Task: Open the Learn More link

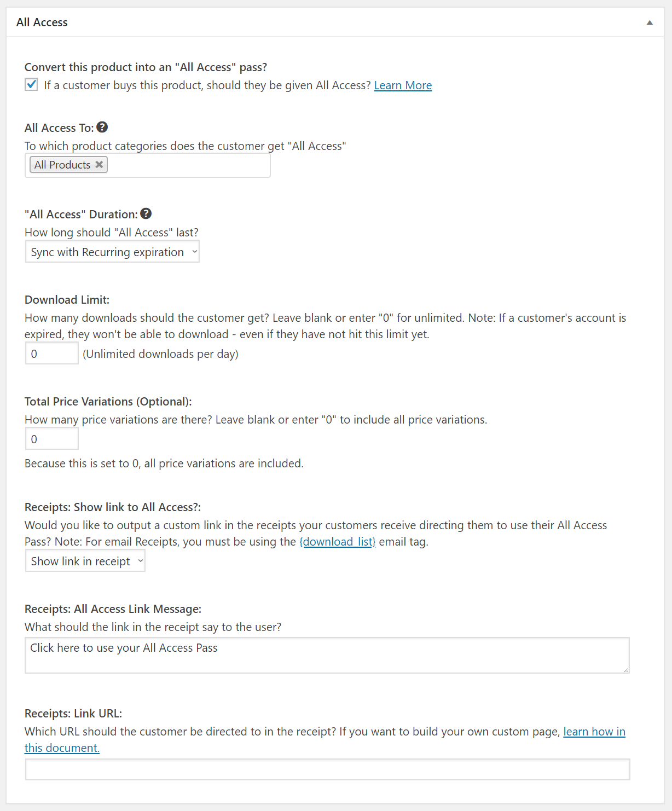Action: coord(403,85)
